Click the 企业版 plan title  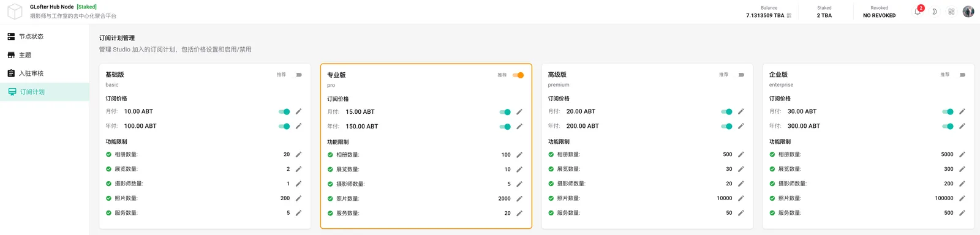tap(778, 75)
